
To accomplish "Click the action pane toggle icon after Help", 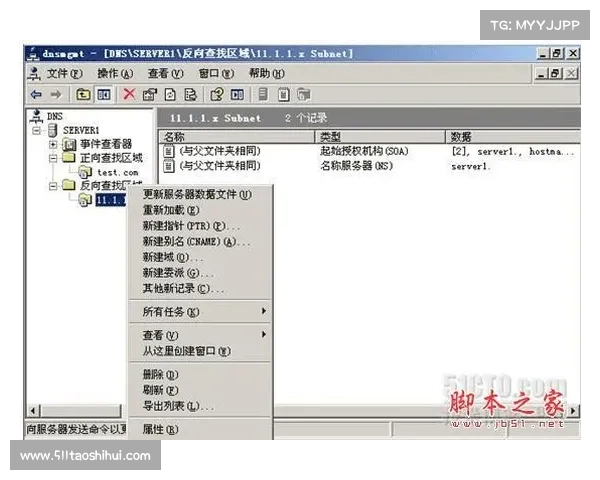I will coord(237,94).
